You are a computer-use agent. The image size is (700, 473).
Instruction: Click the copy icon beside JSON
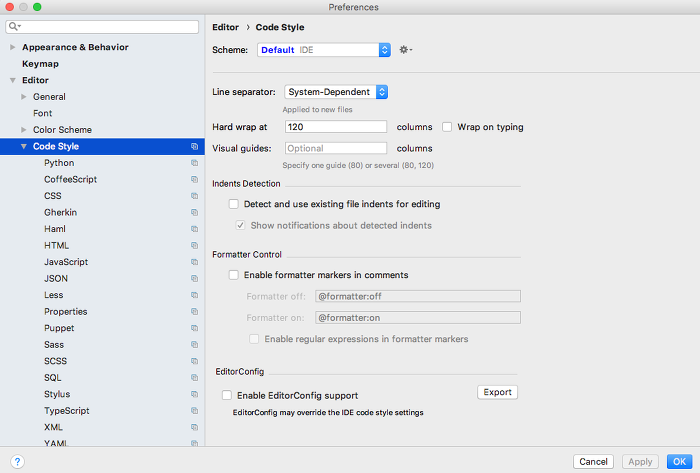(194, 278)
